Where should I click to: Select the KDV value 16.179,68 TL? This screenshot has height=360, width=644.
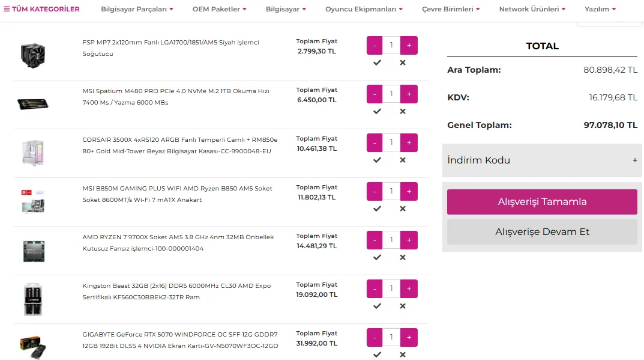tap(613, 97)
